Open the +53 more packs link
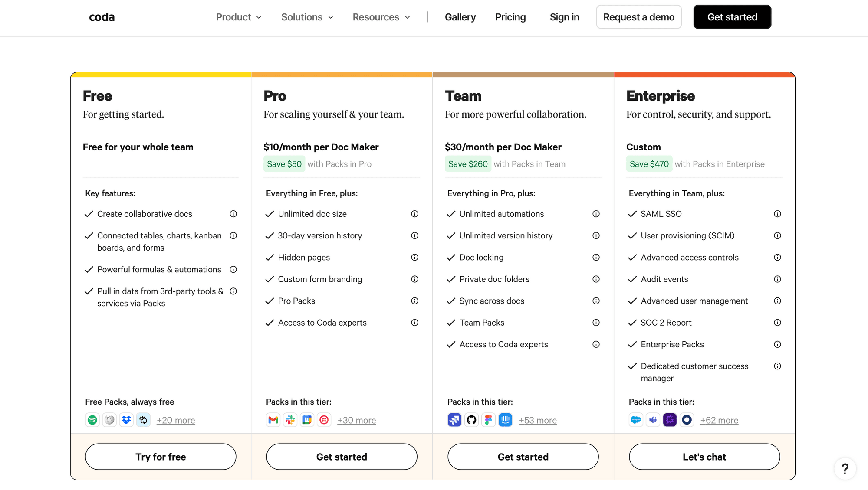Image resolution: width=868 pixels, height=490 pixels. pyautogui.click(x=538, y=420)
